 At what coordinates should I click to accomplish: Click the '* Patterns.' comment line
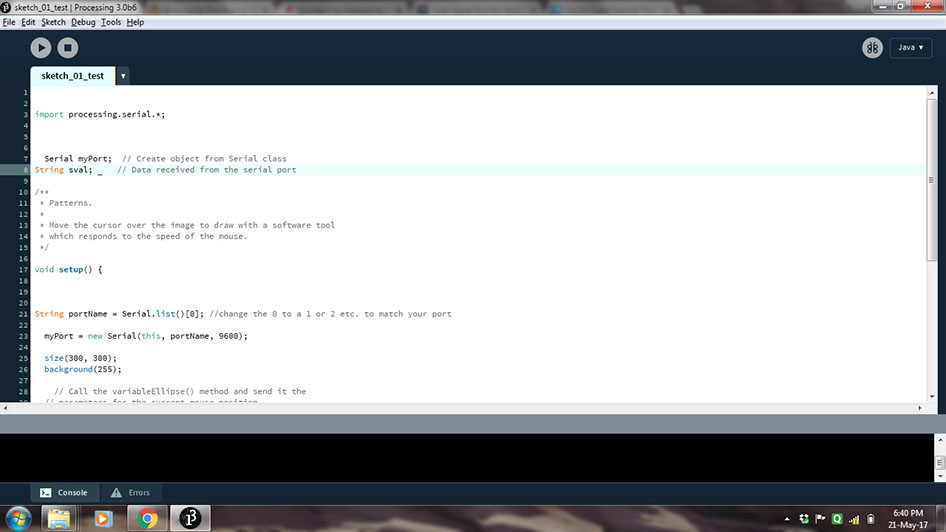pyautogui.click(x=65, y=203)
